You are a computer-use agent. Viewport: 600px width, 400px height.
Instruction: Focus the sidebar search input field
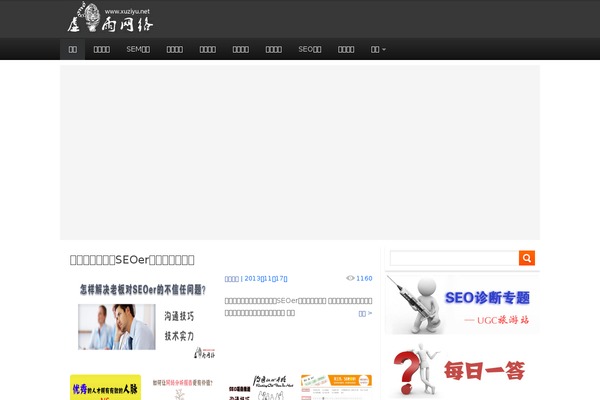point(454,258)
